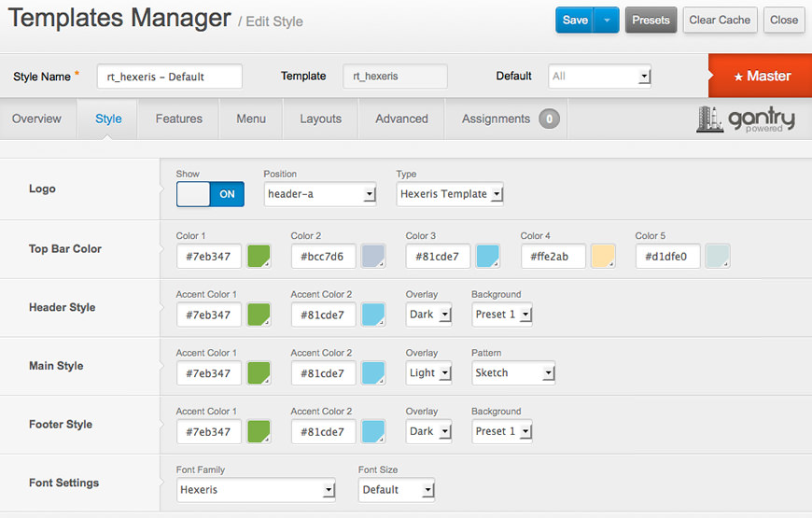Open the Save button dropdown arrow
Screen dimensions: 812x518
(607, 20)
